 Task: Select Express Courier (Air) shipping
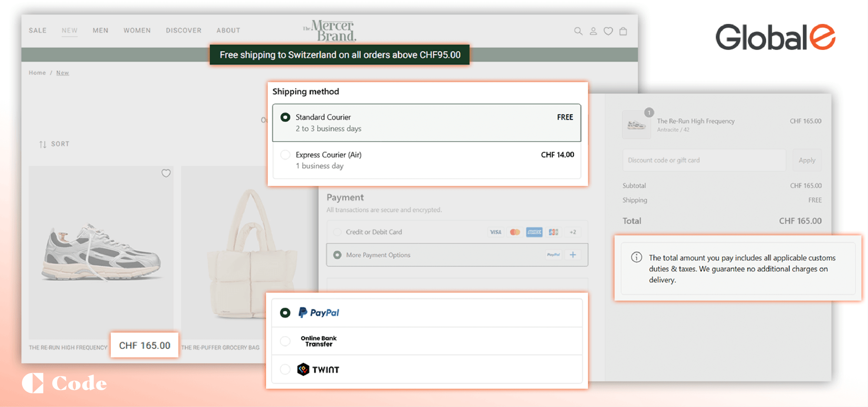[285, 155]
